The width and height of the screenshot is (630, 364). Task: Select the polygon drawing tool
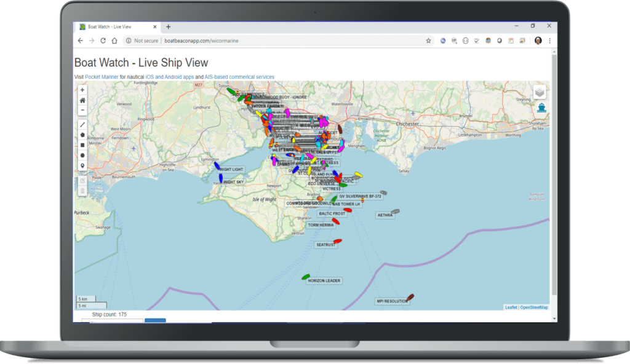point(82,134)
